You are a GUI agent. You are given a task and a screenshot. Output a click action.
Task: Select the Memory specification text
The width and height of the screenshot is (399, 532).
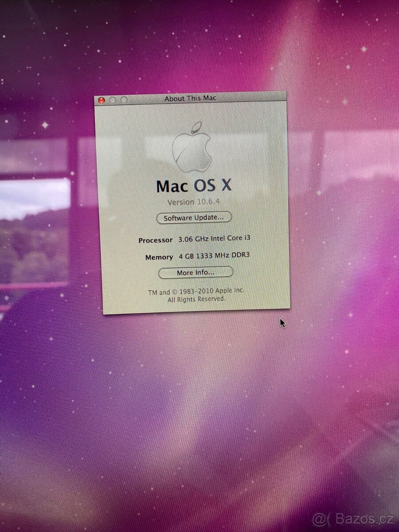(159, 257)
